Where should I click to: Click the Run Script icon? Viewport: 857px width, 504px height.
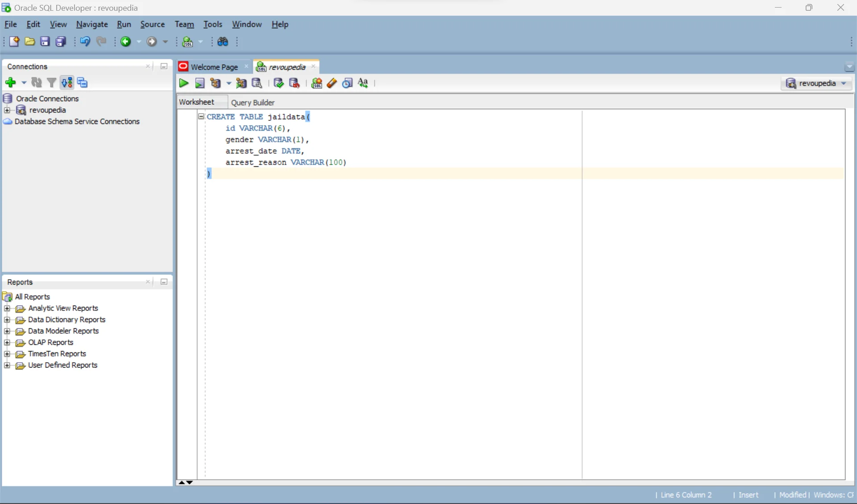(x=200, y=83)
